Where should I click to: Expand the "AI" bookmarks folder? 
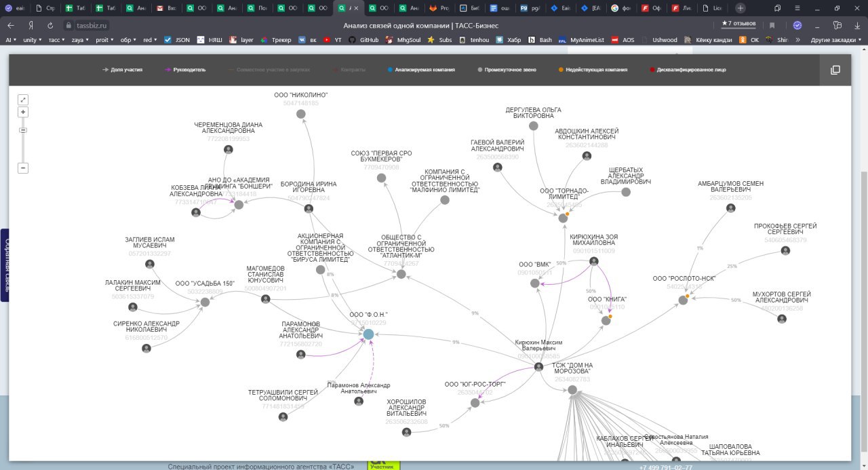pos(11,40)
